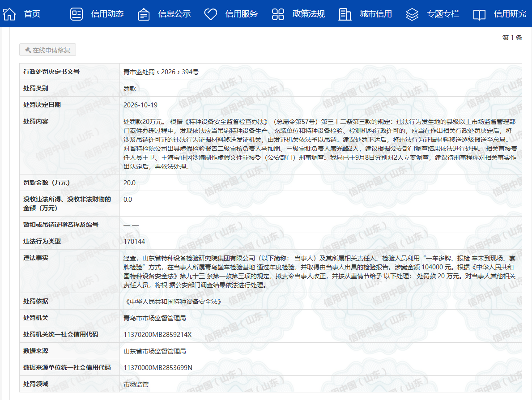
Task: Click the 处罚类别 label
Action: [36, 88]
